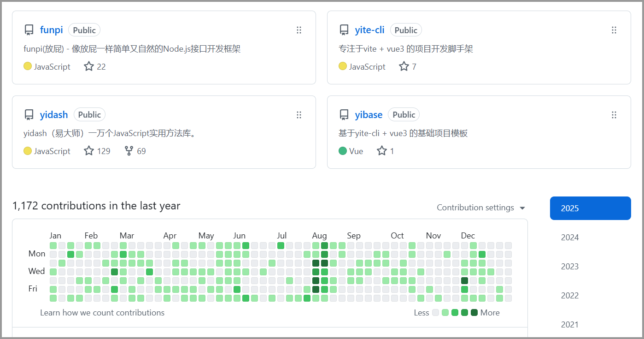The height and width of the screenshot is (339, 644).
Task: Click the Public badge on yidash card
Action: click(89, 115)
